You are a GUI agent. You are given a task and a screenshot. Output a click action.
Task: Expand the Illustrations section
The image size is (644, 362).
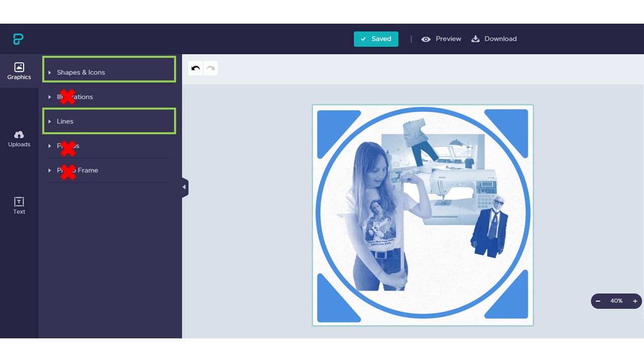[x=74, y=97]
